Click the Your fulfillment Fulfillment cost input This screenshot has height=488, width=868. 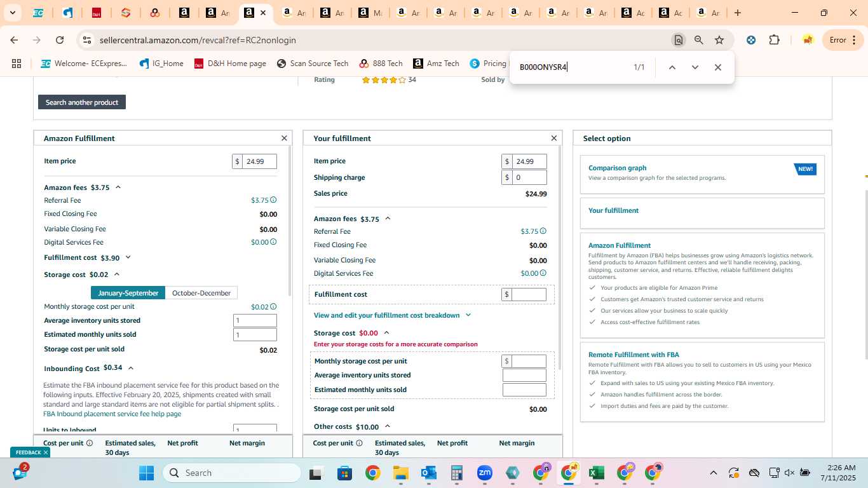coord(529,294)
